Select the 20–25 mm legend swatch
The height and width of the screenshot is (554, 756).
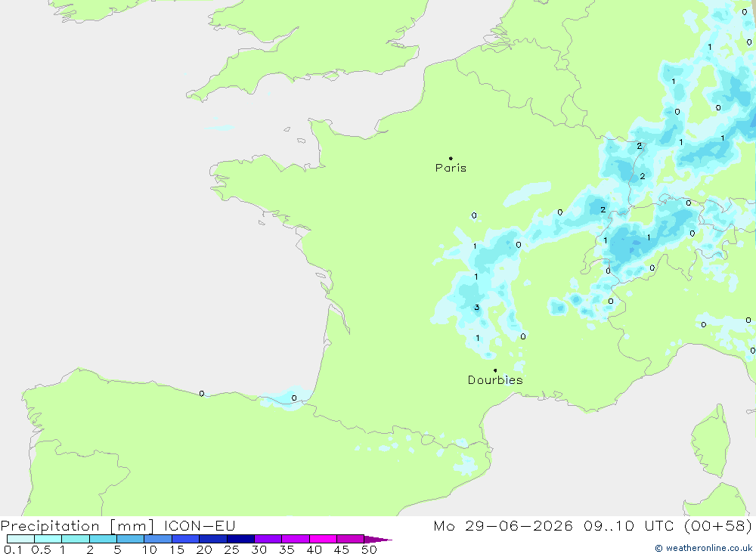[212, 539]
